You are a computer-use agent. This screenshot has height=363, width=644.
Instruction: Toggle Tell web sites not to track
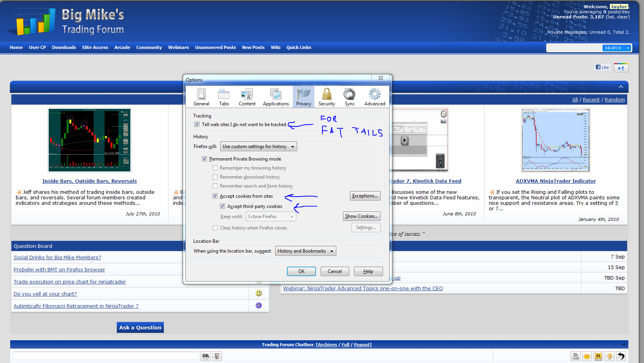point(197,125)
